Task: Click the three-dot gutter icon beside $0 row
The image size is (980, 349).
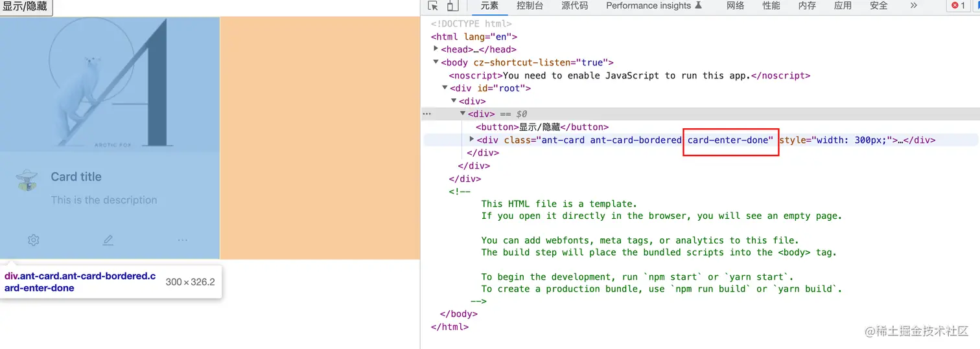Action: tap(426, 114)
